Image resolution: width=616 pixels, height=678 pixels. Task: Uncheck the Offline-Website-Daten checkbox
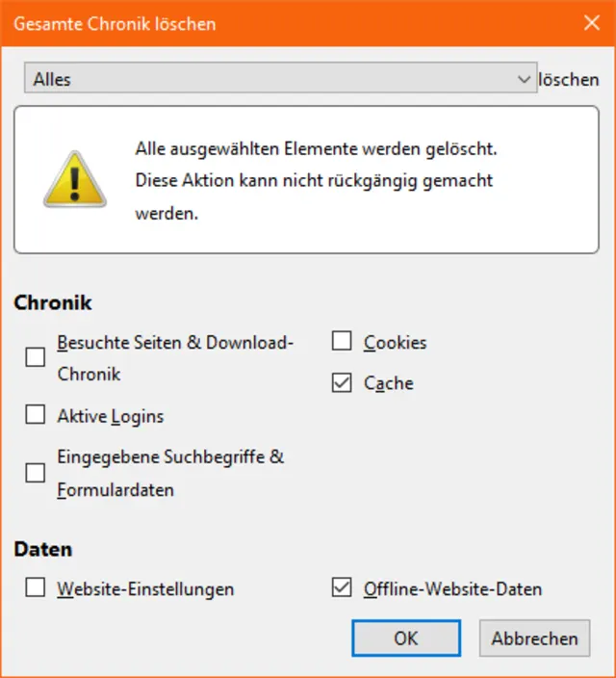(342, 587)
